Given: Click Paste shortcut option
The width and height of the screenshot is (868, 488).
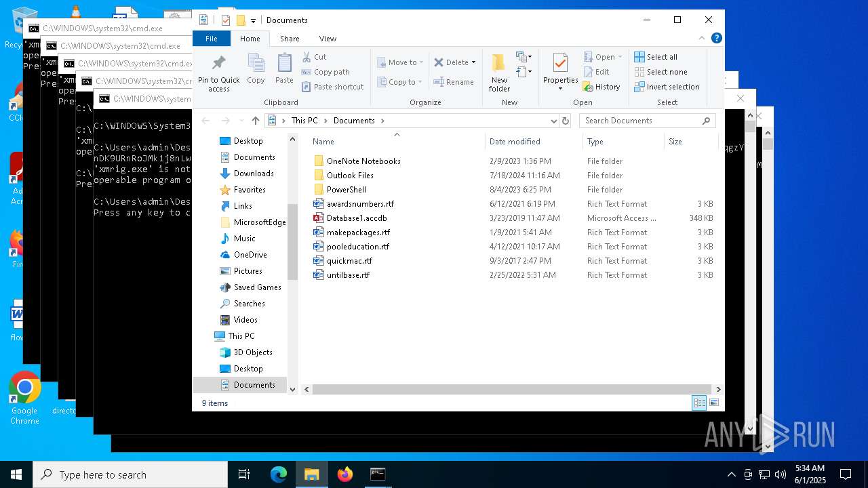Looking at the screenshot, I should [332, 87].
